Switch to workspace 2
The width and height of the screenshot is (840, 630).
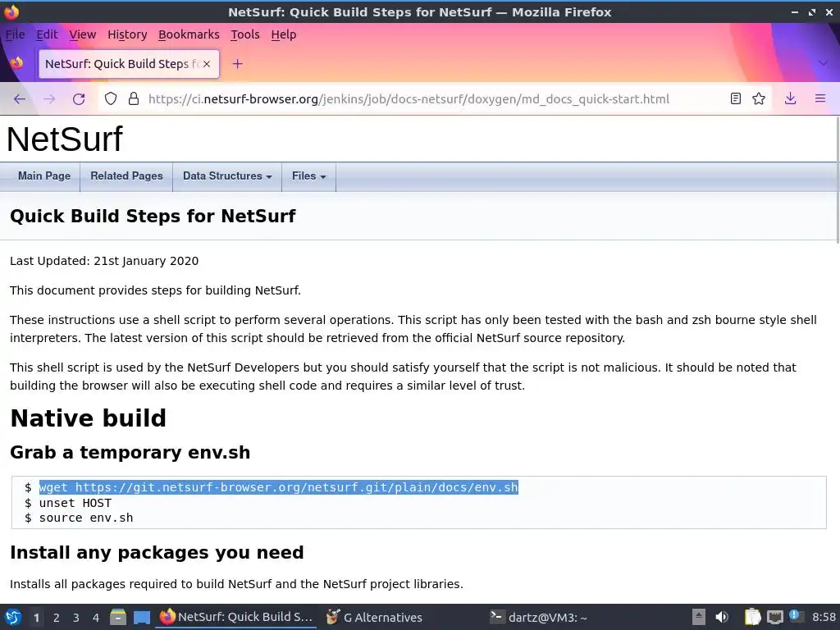tap(57, 617)
